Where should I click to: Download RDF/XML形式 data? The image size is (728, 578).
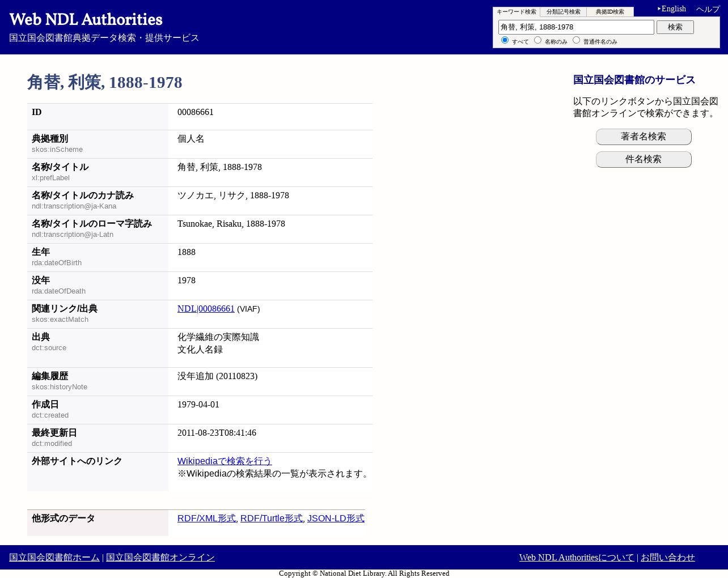point(206,518)
